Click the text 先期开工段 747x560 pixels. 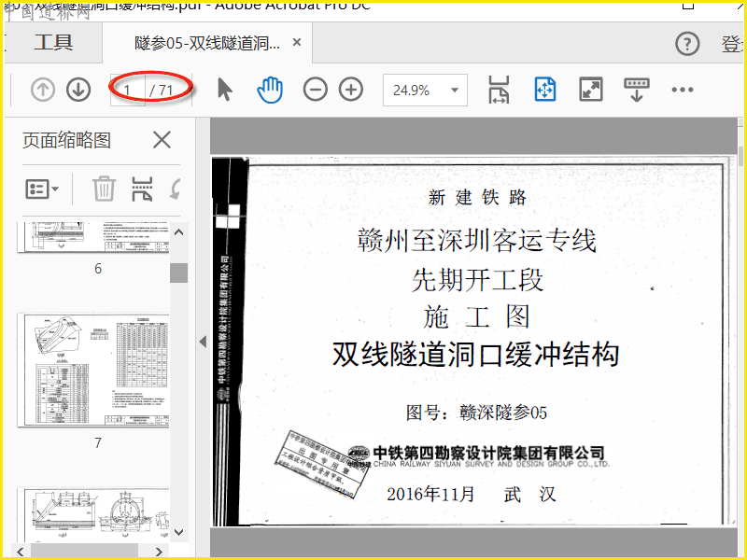[x=477, y=279]
